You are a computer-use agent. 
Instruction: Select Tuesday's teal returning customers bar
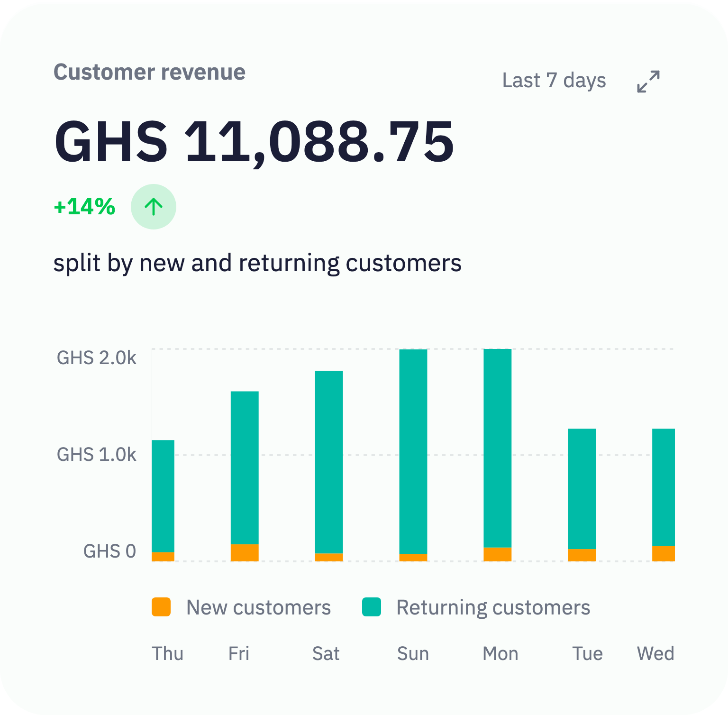tap(582, 489)
